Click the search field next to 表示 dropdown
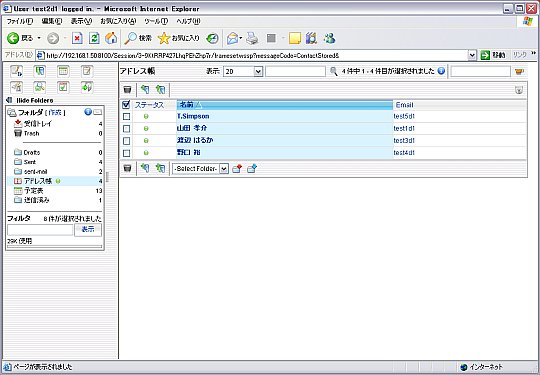Image resolution: width=540 pixels, height=375 pixels. 295,71
